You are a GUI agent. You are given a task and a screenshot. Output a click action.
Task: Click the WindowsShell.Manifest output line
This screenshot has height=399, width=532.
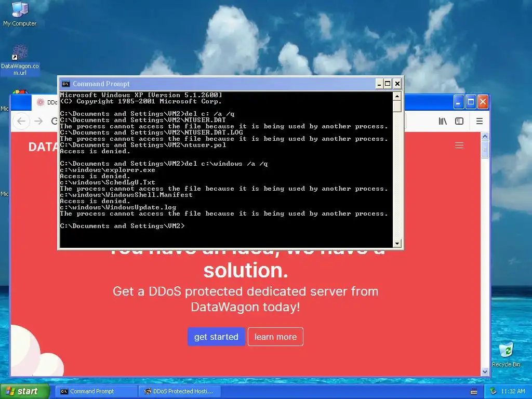(x=126, y=195)
